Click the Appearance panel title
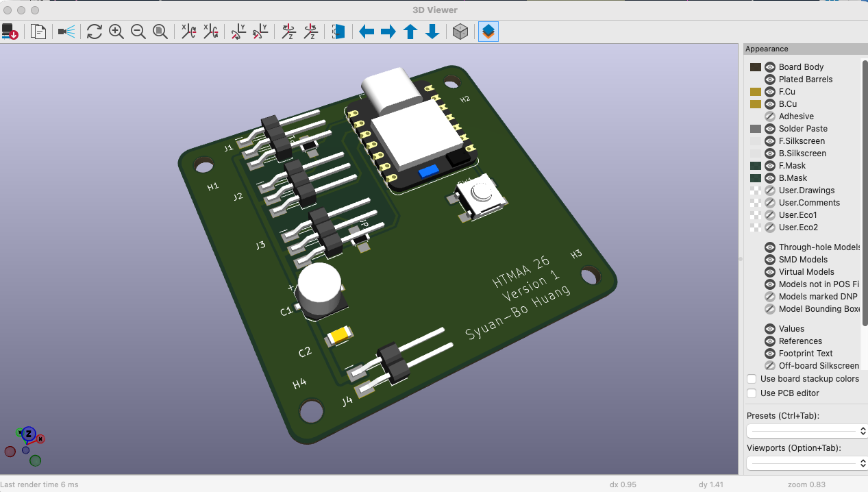This screenshot has height=492, width=868. tap(767, 49)
